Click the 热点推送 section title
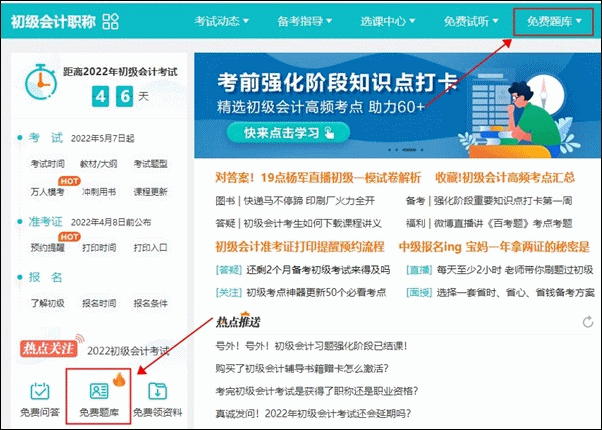The image size is (602, 430). 238,321
